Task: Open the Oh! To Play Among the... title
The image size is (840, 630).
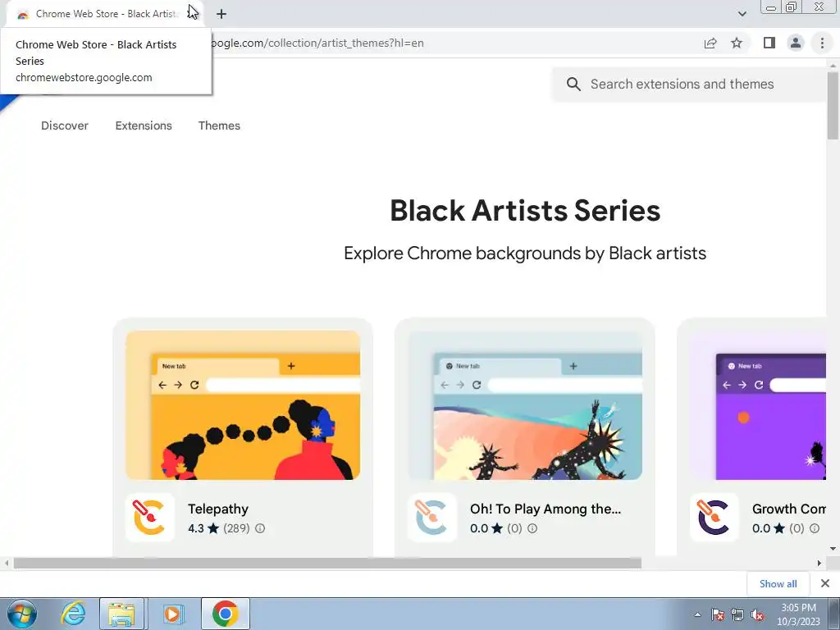Action: pyautogui.click(x=546, y=509)
